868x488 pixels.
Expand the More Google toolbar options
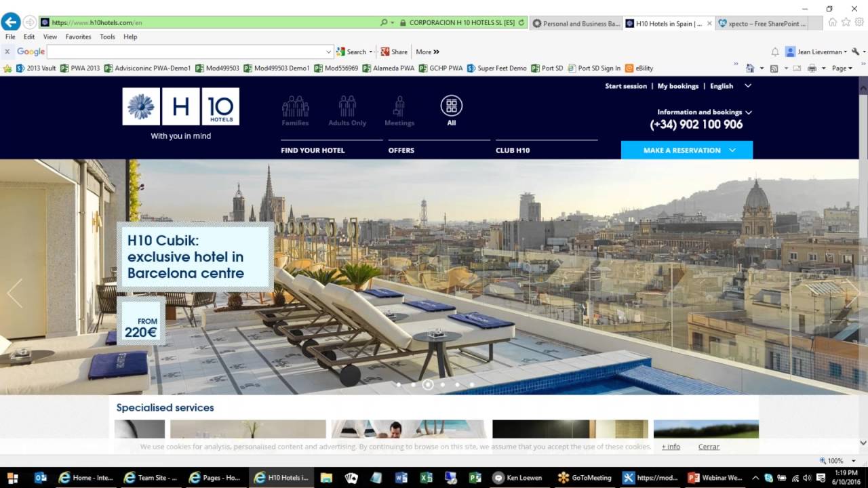pos(427,52)
